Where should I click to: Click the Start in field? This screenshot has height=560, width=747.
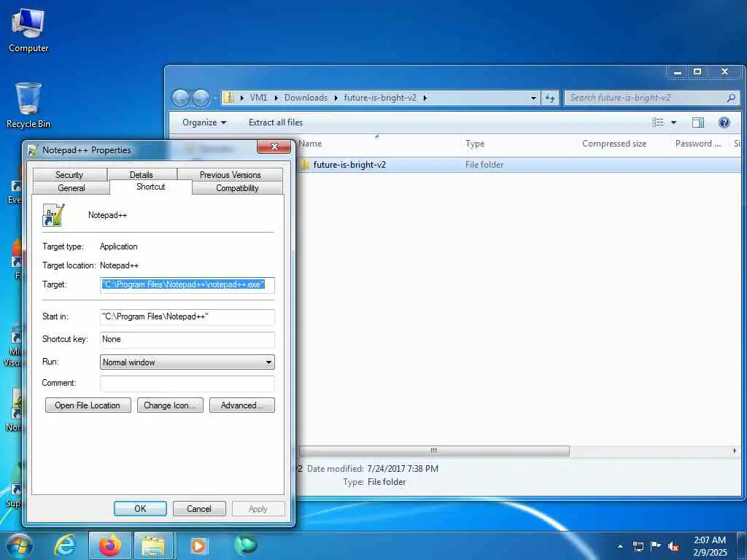187,316
